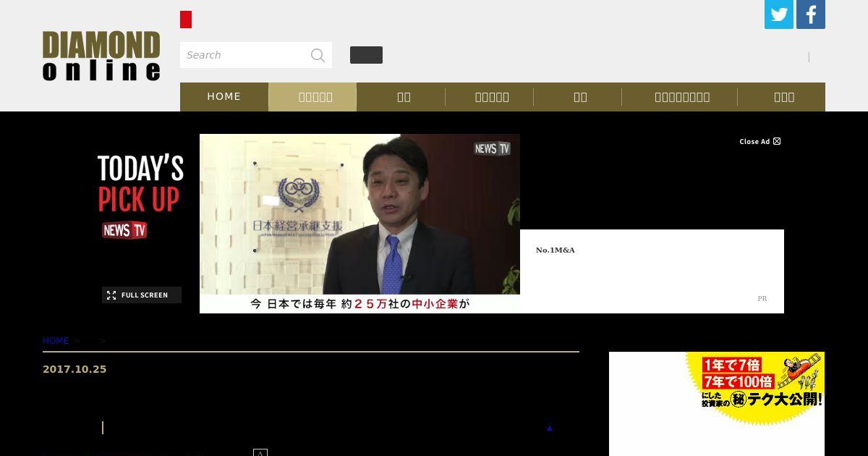Select the highlighted light-gold tab beside HOME
The image size is (868, 456).
pyautogui.click(x=312, y=97)
